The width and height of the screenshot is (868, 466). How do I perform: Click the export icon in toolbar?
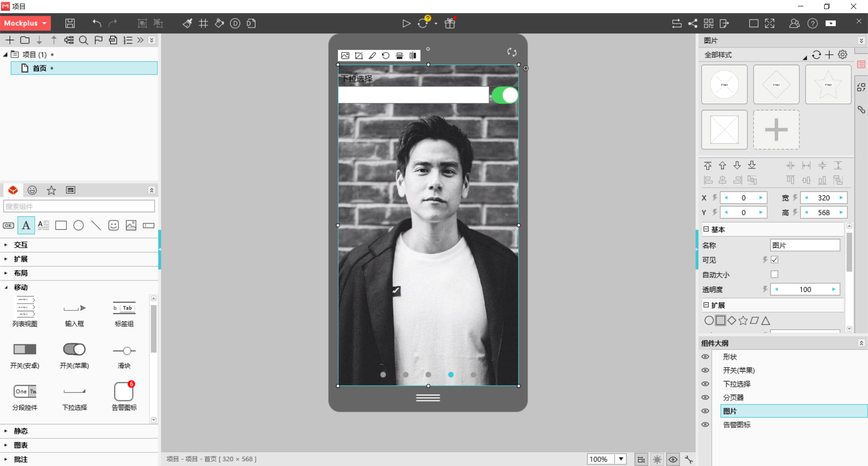(724, 24)
